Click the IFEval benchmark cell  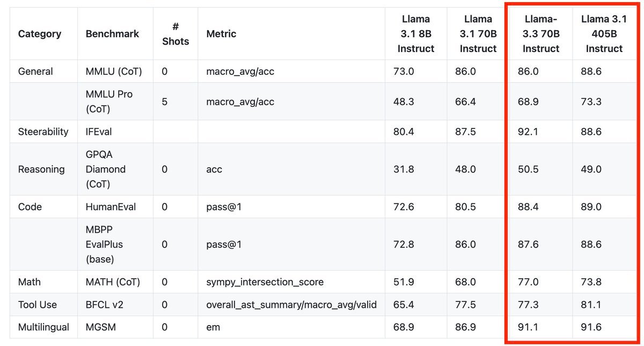(x=99, y=132)
